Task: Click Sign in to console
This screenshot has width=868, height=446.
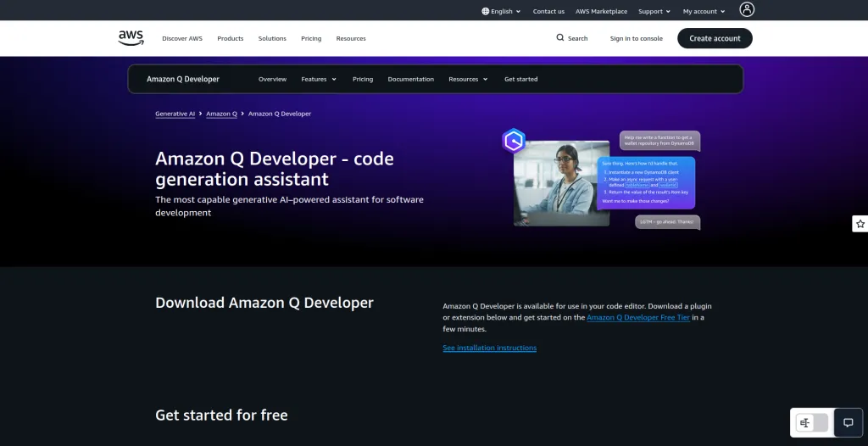Action: [x=636, y=39]
